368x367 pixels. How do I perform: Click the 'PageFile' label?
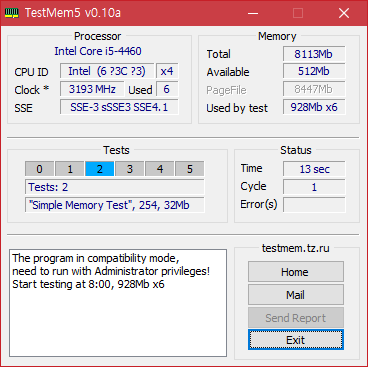[226, 90]
